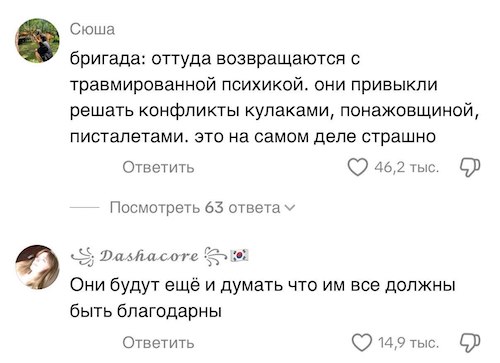Open the Сюша username link
Image resolution: width=500 pixels, height=363 pixels.
92,29
